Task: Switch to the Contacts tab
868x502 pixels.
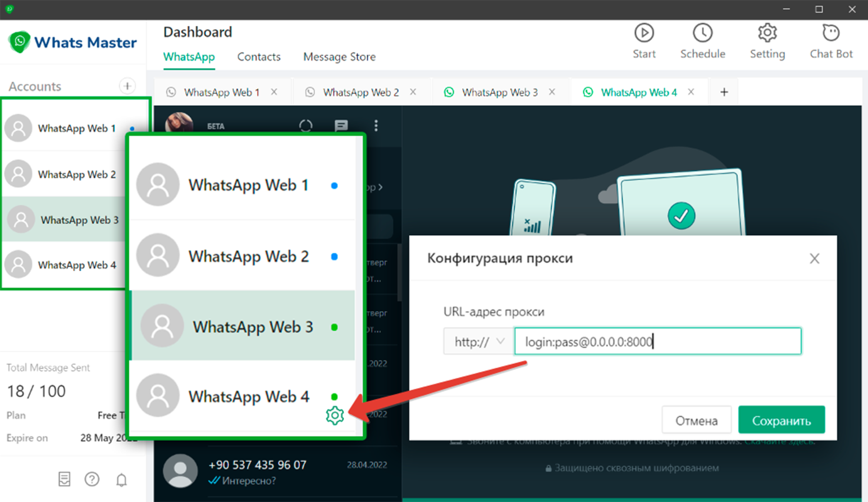Action: click(259, 57)
